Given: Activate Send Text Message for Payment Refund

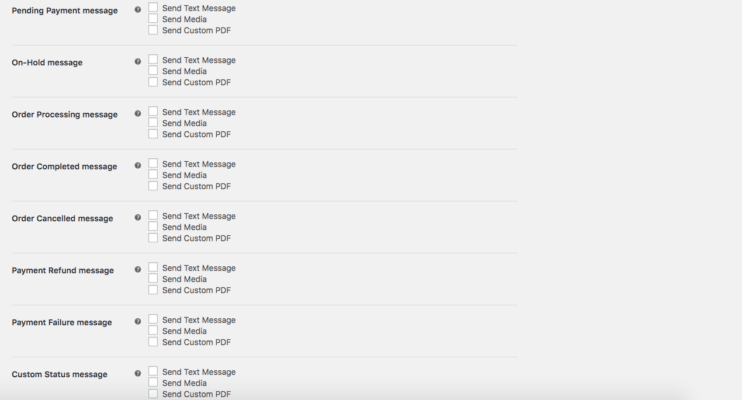Looking at the screenshot, I should pos(153,267).
